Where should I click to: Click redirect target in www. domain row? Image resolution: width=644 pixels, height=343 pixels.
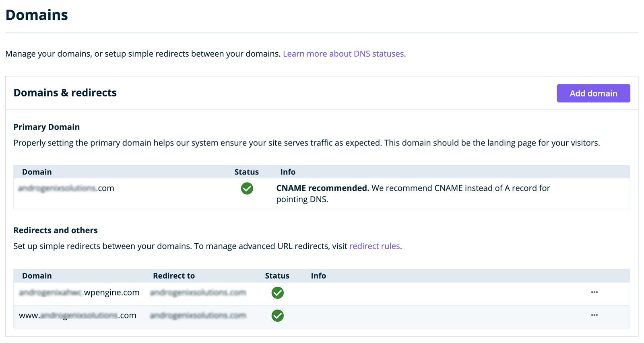[198, 316]
